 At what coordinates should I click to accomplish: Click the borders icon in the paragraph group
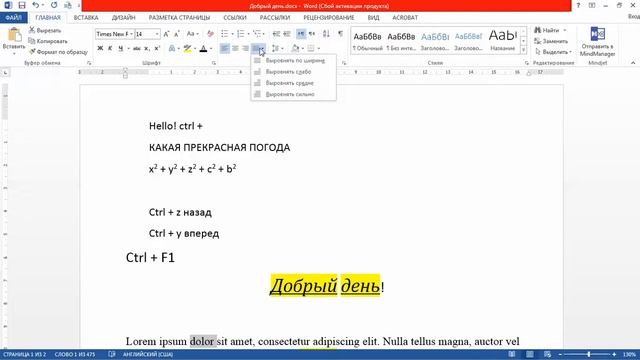pos(311,49)
